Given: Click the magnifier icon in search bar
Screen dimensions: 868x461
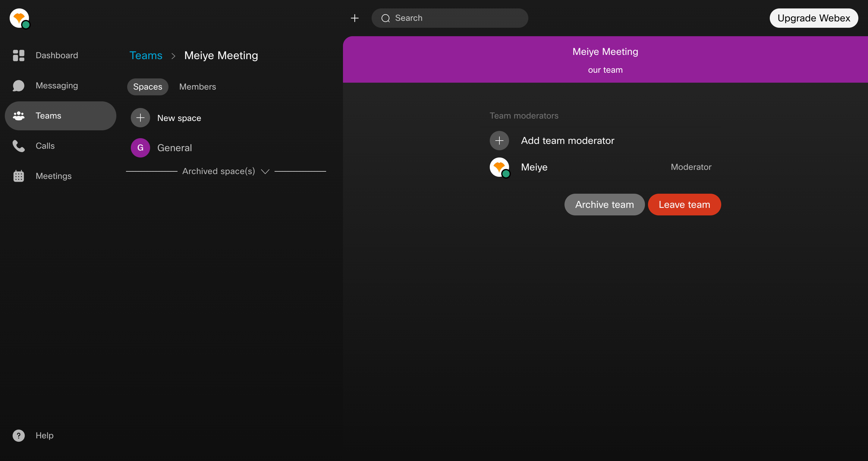Looking at the screenshot, I should [x=385, y=18].
